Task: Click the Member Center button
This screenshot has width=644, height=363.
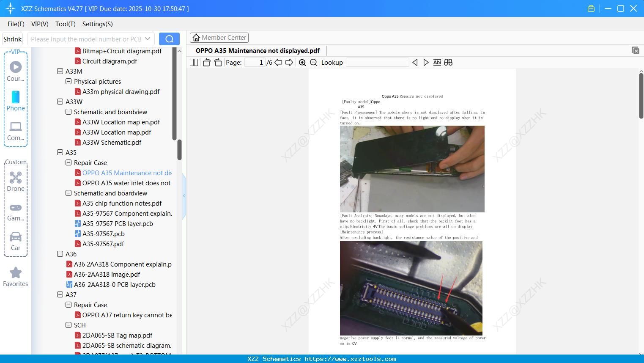Action: (219, 38)
